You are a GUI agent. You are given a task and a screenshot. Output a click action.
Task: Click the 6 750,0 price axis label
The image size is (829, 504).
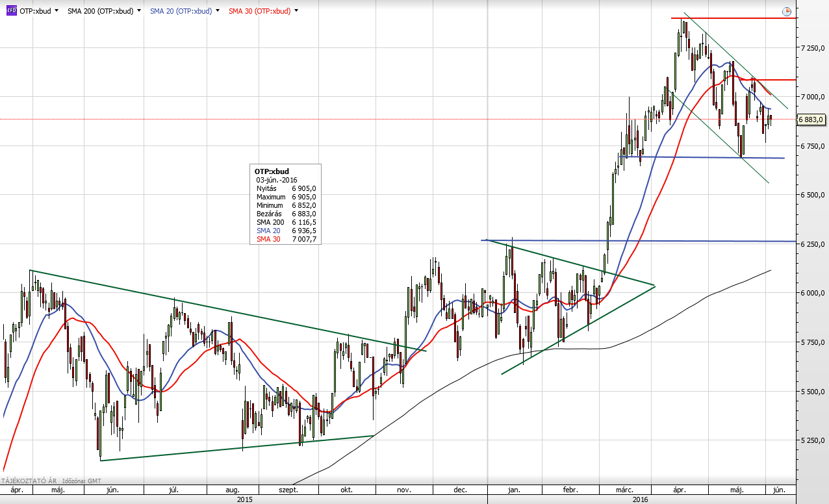[x=813, y=146]
